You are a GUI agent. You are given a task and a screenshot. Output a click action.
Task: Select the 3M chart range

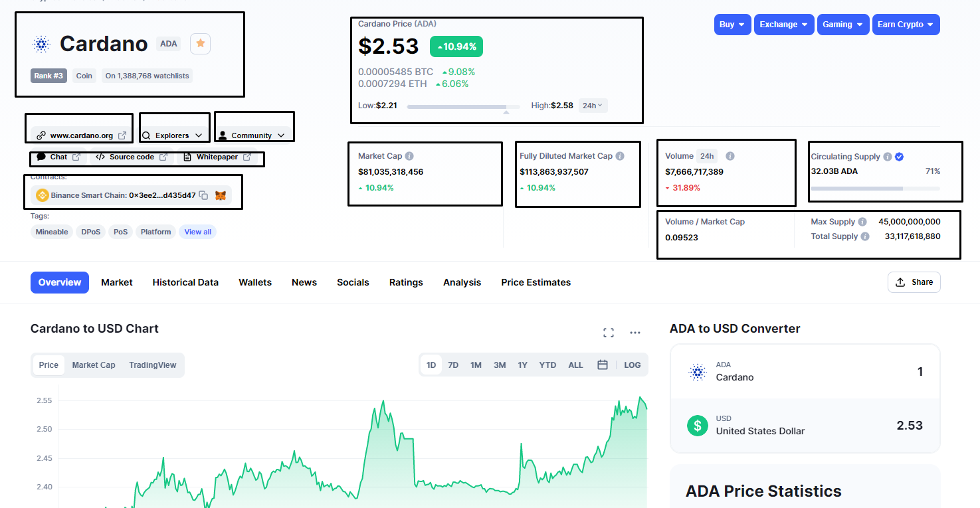tap(500, 365)
